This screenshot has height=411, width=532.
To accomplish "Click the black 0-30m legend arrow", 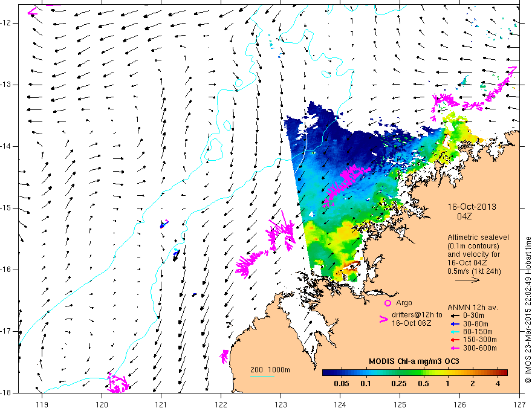I will tap(455, 316).
